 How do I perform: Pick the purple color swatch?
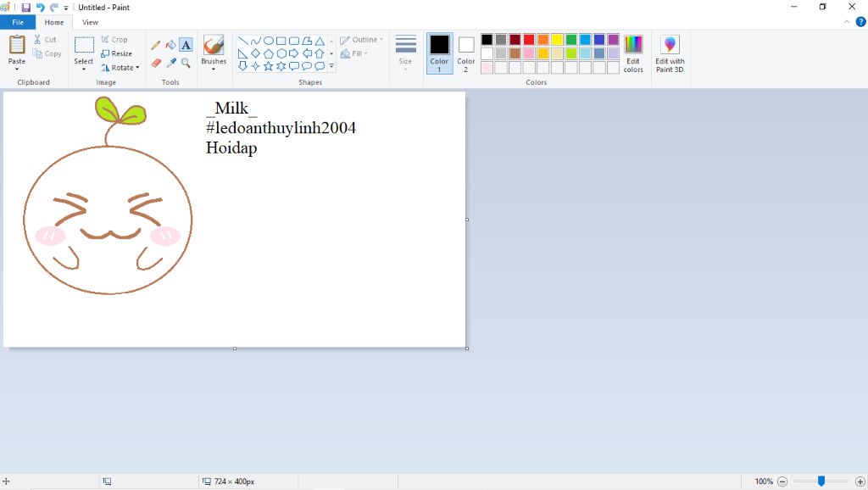pos(614,39)
